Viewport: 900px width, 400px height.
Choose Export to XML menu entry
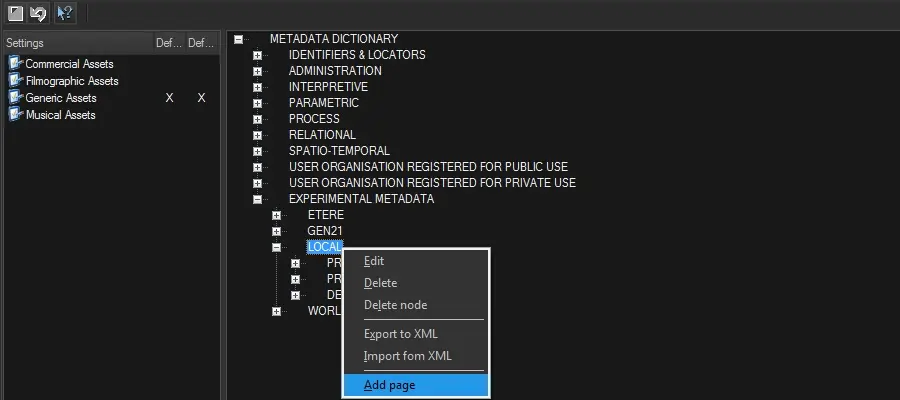(400, 334)
